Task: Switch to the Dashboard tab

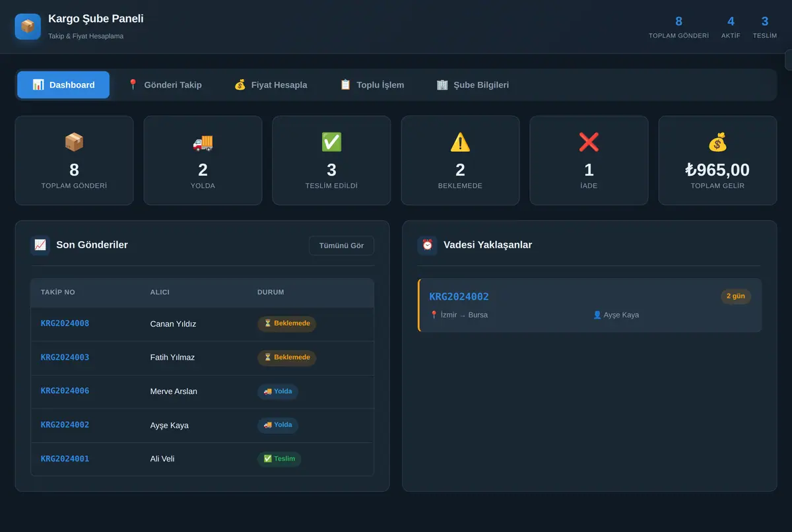Action: point(63,84)
